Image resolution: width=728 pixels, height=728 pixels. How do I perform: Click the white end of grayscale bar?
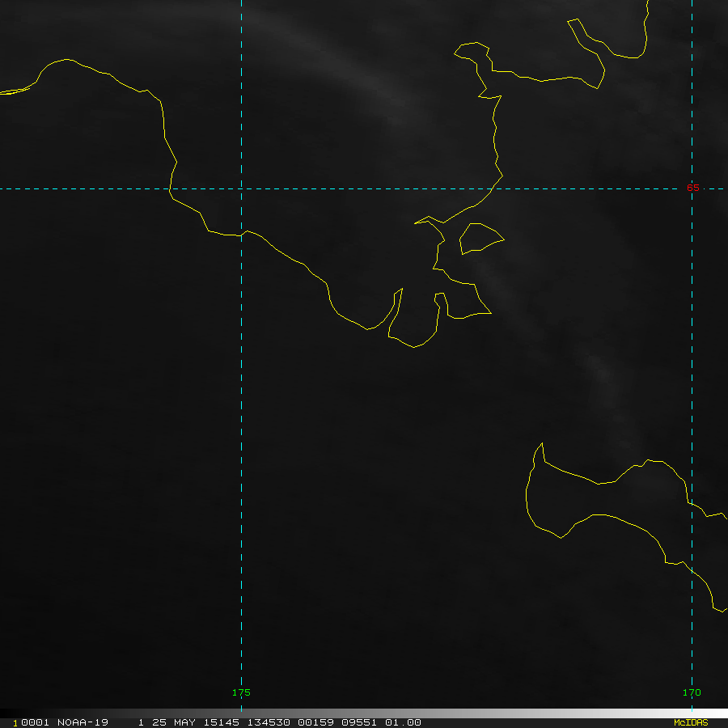click(720, 713)
